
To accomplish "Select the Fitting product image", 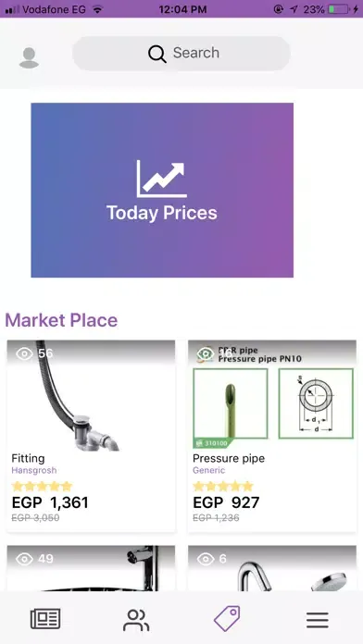I will click(92, 395).
